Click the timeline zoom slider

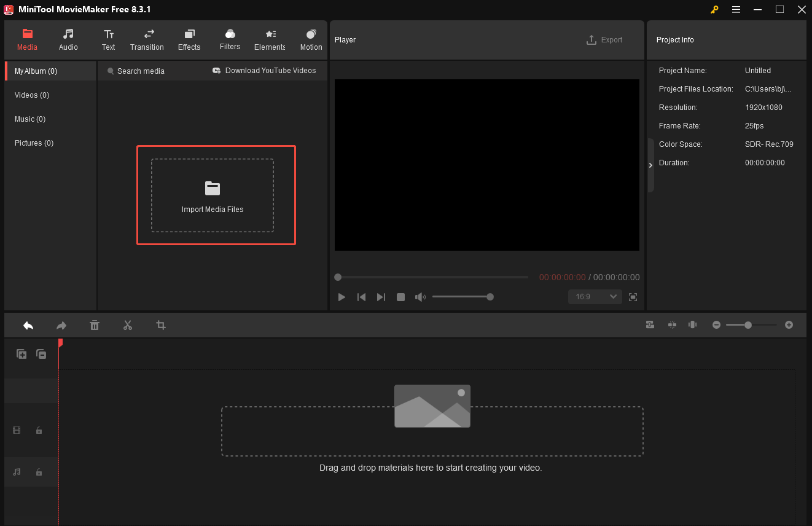pos(748,324)
